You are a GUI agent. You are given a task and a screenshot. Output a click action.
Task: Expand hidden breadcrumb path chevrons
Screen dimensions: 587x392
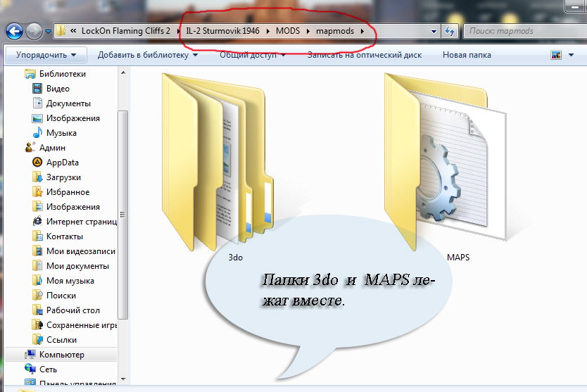coord(73,31)
